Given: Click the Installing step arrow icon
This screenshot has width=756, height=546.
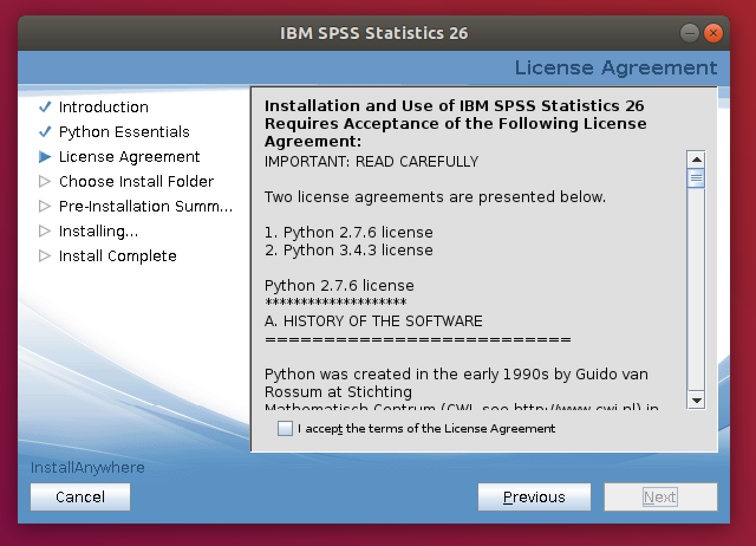Looking at the screenshot, I should click(45, 231).
